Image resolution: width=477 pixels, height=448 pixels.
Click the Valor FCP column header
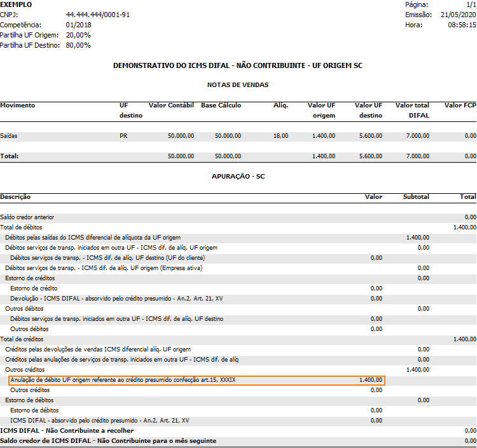coord(460,105)
